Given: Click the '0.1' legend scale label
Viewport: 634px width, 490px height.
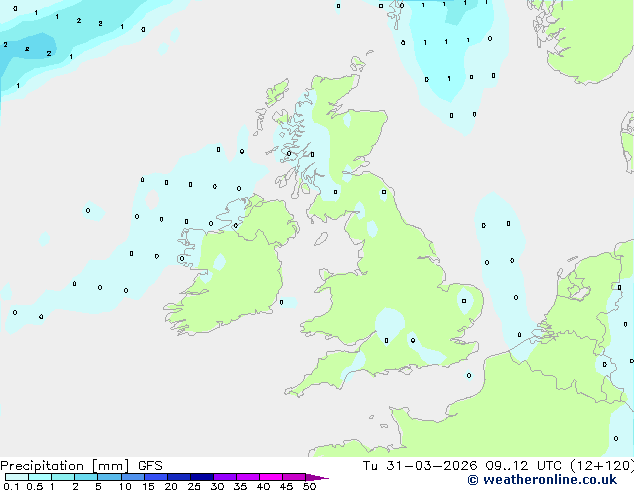Looking at the screenshot, I should tap(11, 486).
